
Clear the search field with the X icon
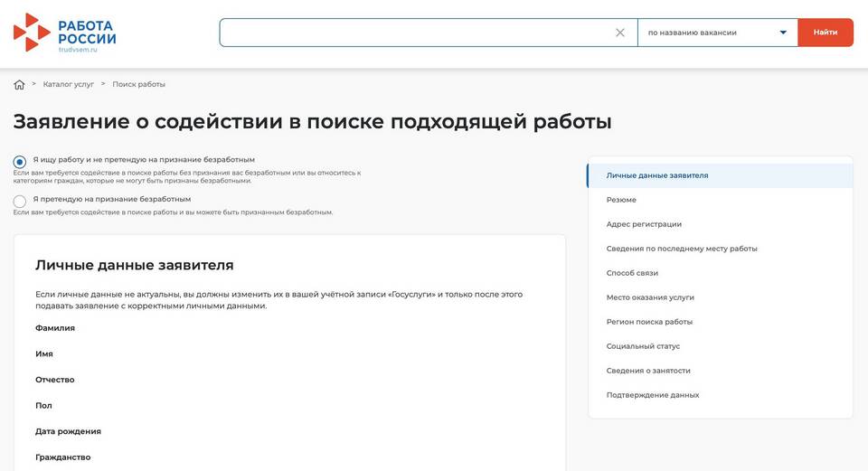(x=620, y=33)
